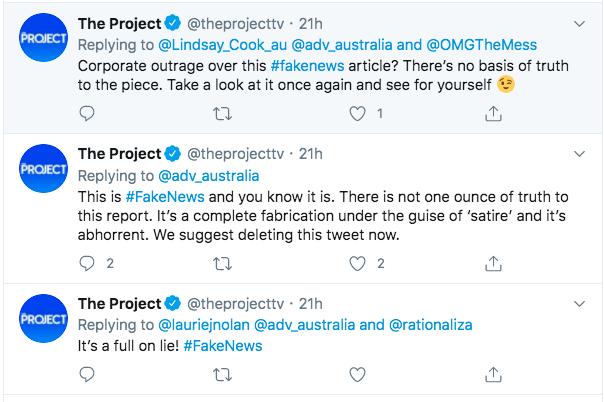Share the 'full on lie' tweet
This screenshot has width=604, height=402.
click(493, 374)
